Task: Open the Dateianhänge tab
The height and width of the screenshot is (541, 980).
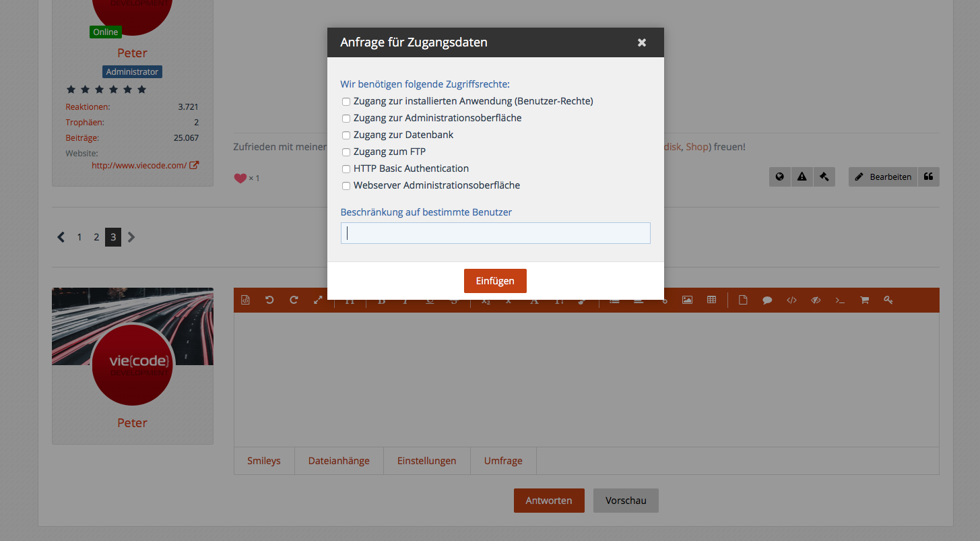Action: point(339,461)
